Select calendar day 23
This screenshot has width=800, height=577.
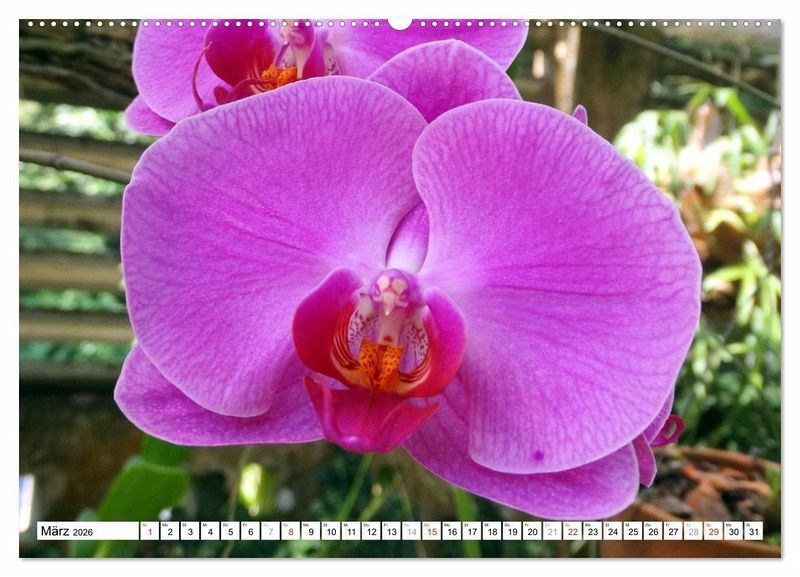coord(593,531)
